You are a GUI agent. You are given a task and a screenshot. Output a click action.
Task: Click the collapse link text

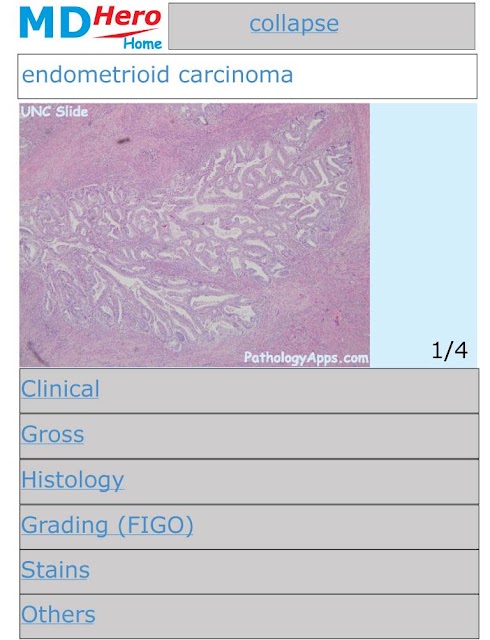294,24
